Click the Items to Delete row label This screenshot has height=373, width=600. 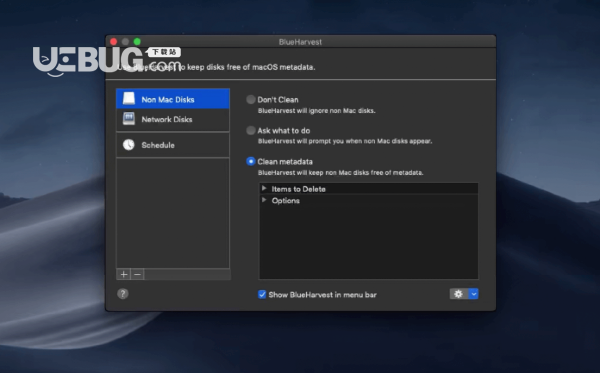(x=298, y=189)
